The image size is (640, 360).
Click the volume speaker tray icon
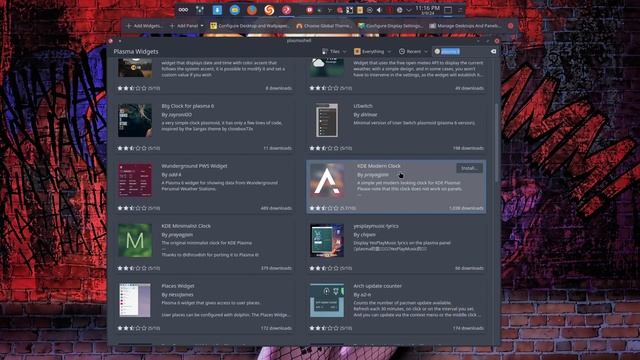coord(379,10)
